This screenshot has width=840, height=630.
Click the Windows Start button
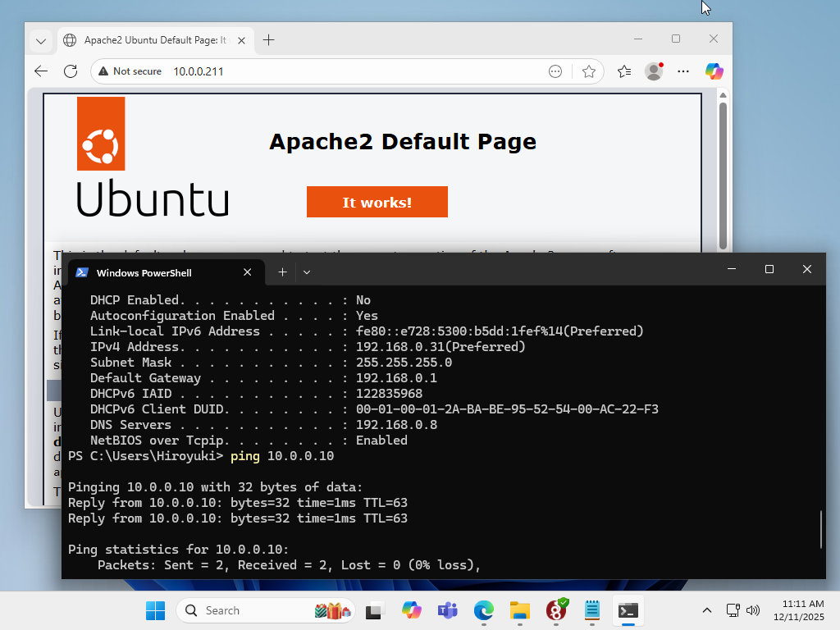[155, 610]
